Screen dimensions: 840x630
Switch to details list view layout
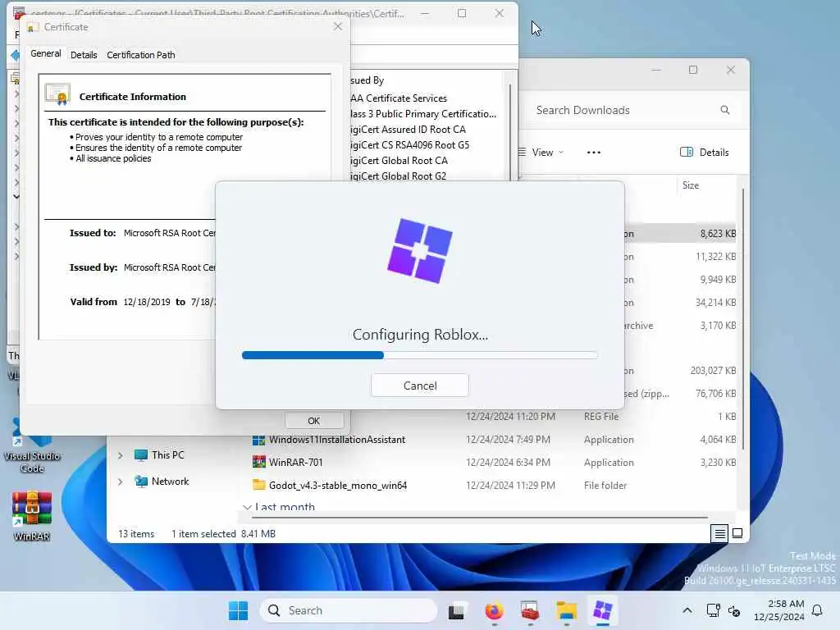click(x=719, y=533)
